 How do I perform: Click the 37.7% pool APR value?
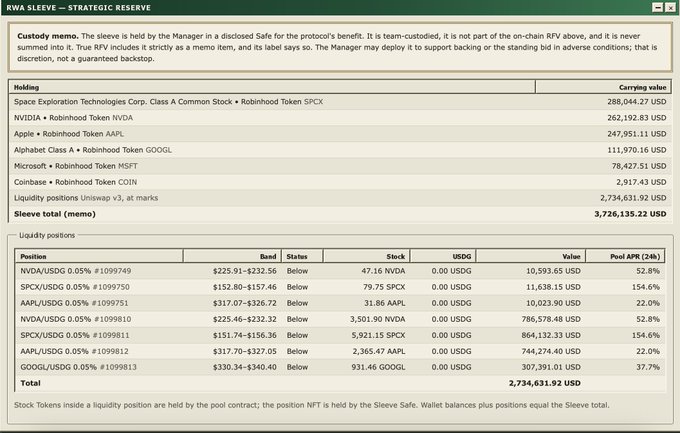pyautogui.click(x=648, y=367)
